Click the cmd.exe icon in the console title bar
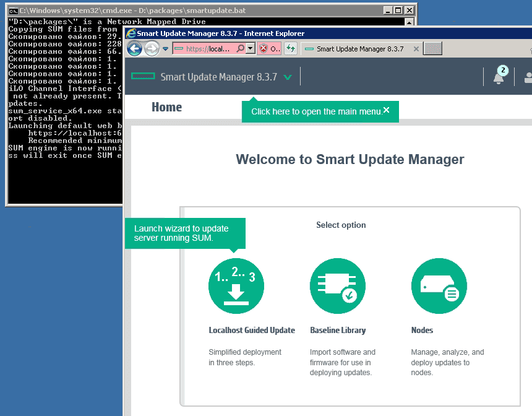This screenshot has width=532, height=416. pos(13,11)
